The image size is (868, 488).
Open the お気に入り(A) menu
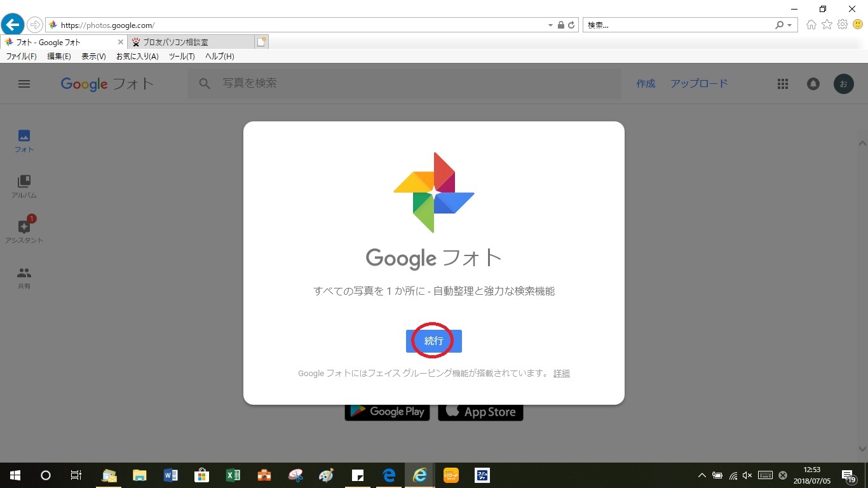[137, 57]
